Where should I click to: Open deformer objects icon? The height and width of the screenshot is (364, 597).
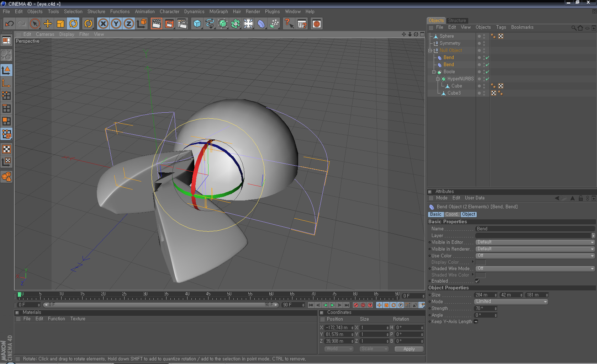(x=261, y=24)
